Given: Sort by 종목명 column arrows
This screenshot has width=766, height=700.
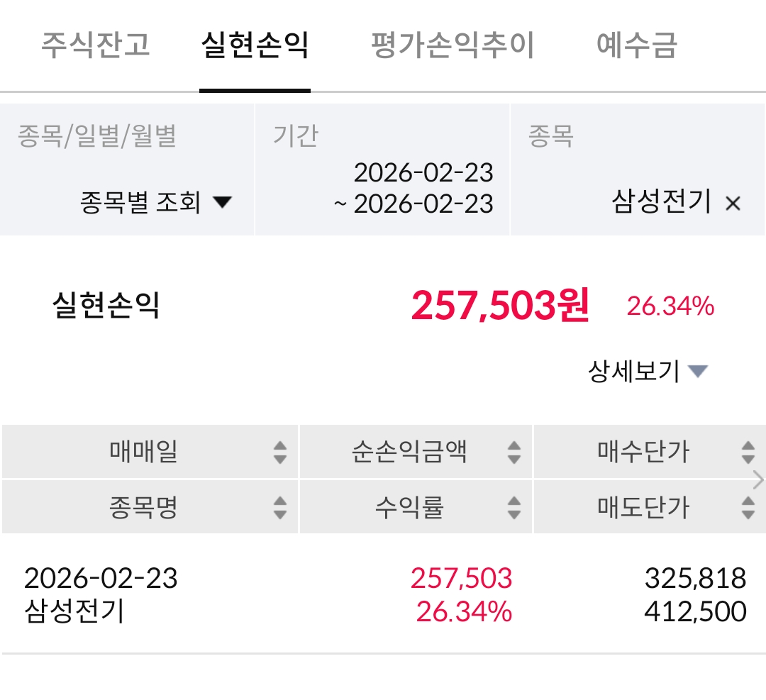Looking at the screenshot, I should 280,507.
